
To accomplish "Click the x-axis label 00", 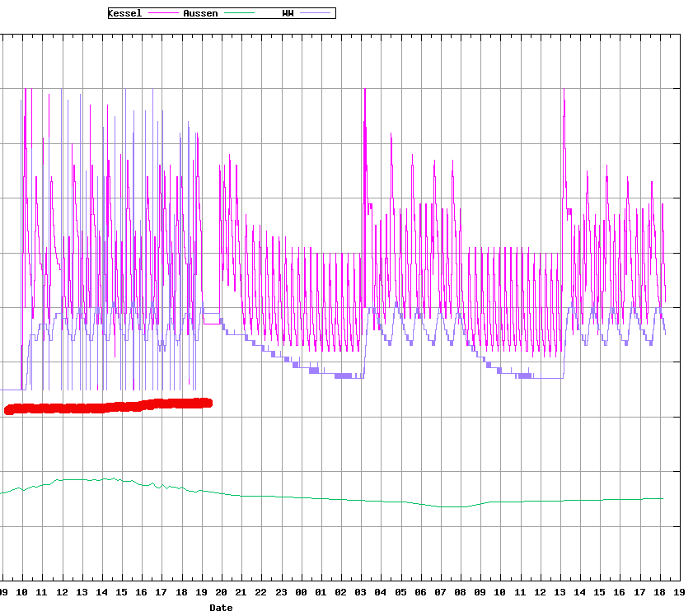I will point(301,593).
